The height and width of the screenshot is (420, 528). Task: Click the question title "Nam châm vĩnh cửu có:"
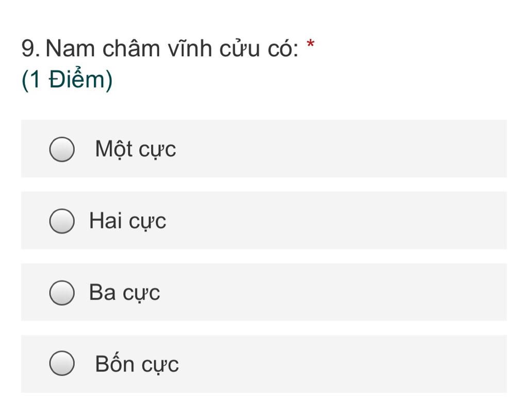172,48
